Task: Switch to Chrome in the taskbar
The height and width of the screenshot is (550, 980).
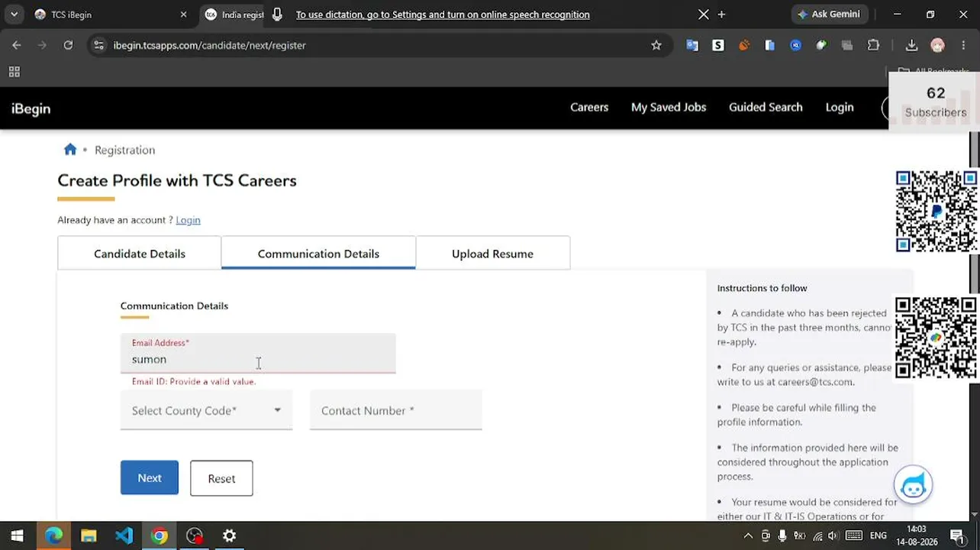Action: tap(160, 535)
